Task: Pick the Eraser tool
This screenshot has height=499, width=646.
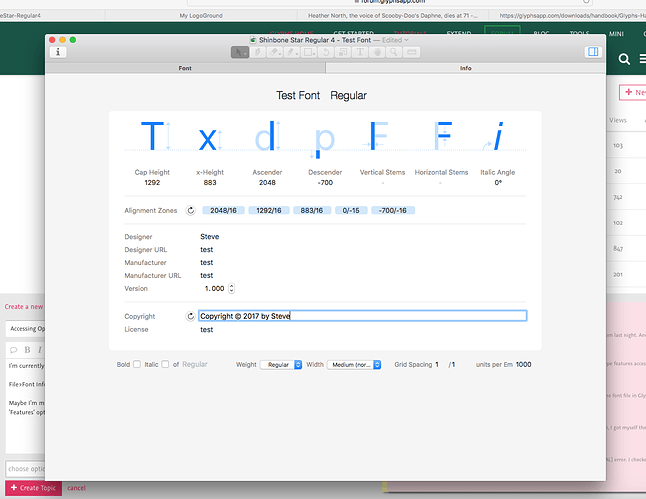Action: (274, 52)
